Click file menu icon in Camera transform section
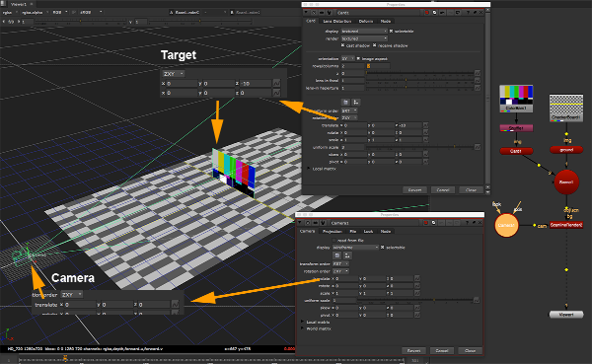This screenshot has width=592, height=364. 336,255
